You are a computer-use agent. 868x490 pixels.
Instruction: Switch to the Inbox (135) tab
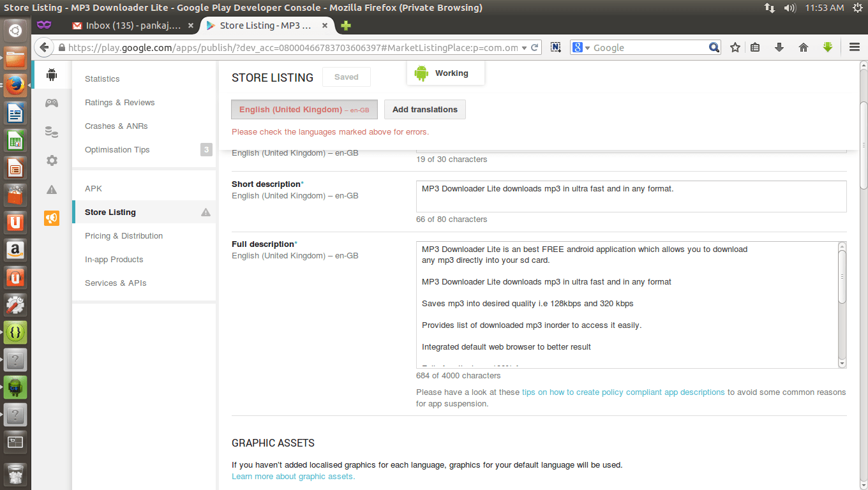point(132,26)
